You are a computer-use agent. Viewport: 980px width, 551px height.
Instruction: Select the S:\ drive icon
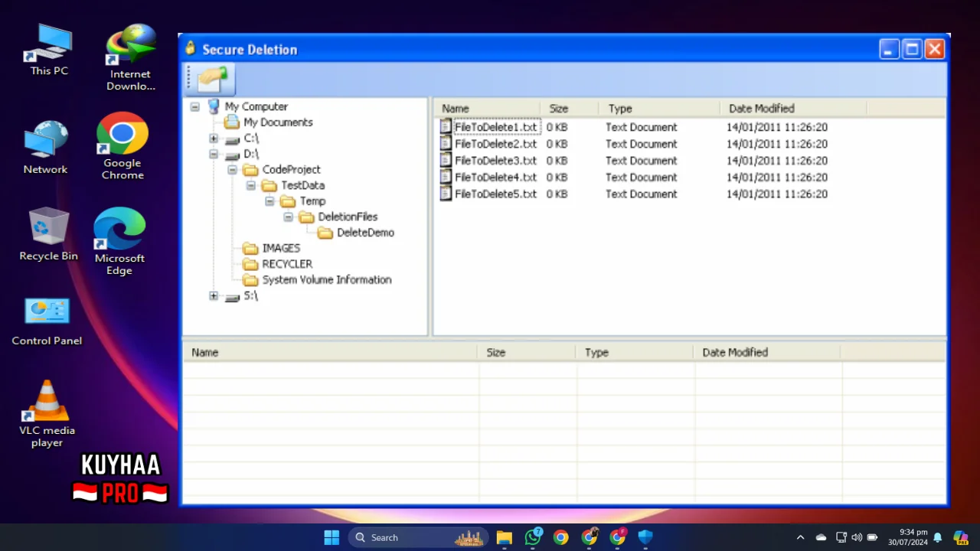pos(232,296)
